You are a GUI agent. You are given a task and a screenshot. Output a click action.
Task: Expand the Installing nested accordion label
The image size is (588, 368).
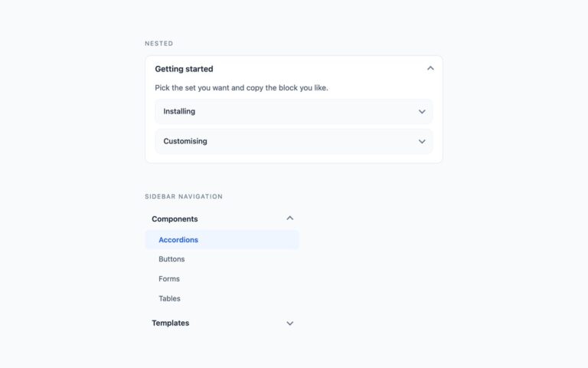179,111
